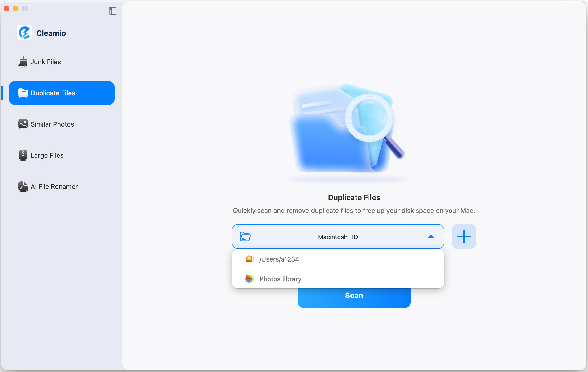Add a custom folder with the plus button
This screenshot has width=588, height=372.
[464, 236]
